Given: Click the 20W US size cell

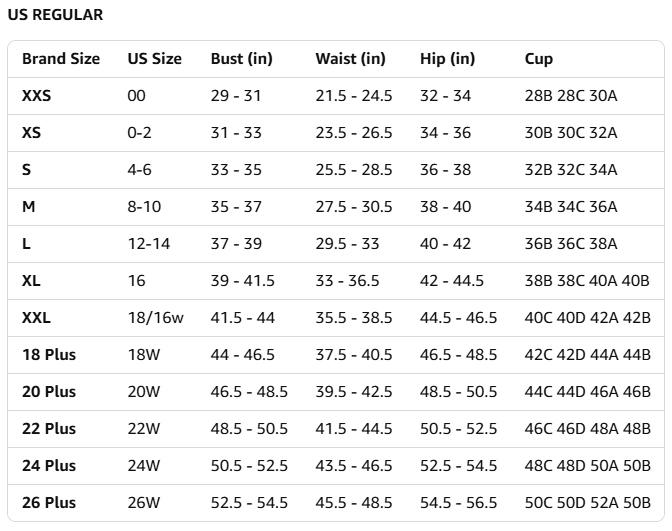Looking at the screenshot, I should 143,392.
